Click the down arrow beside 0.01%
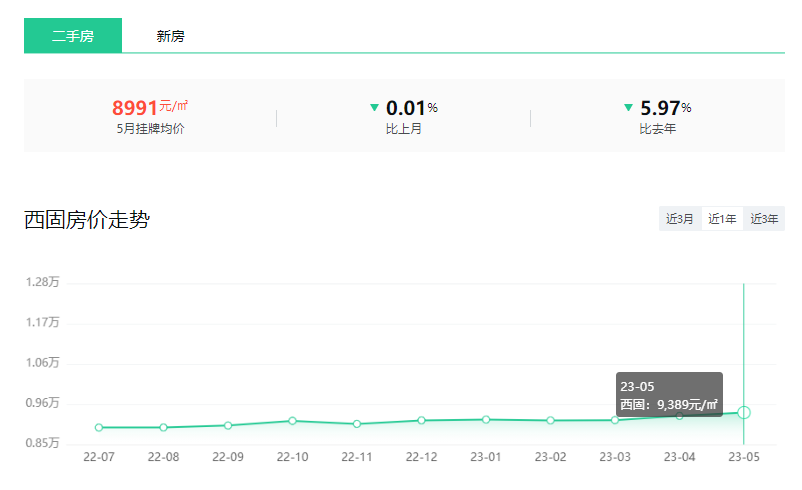Viewport: 802px width, 490px height. [375, 107]
